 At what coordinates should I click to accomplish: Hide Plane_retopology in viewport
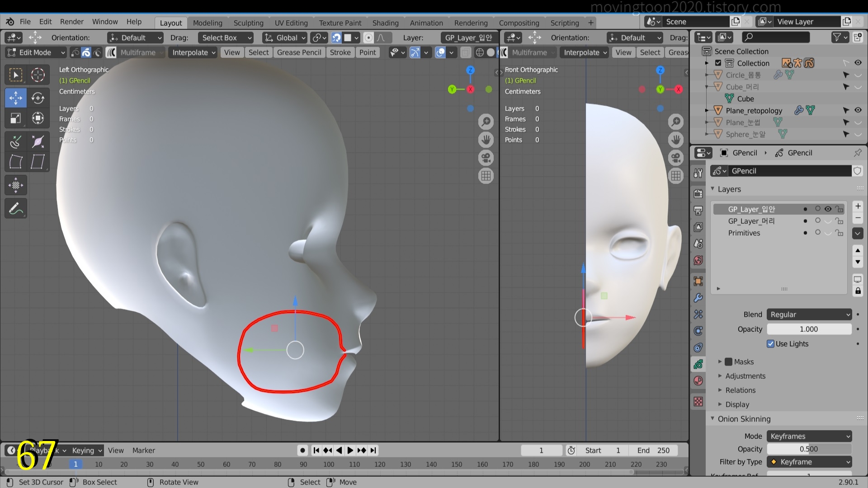click(858, 110)
